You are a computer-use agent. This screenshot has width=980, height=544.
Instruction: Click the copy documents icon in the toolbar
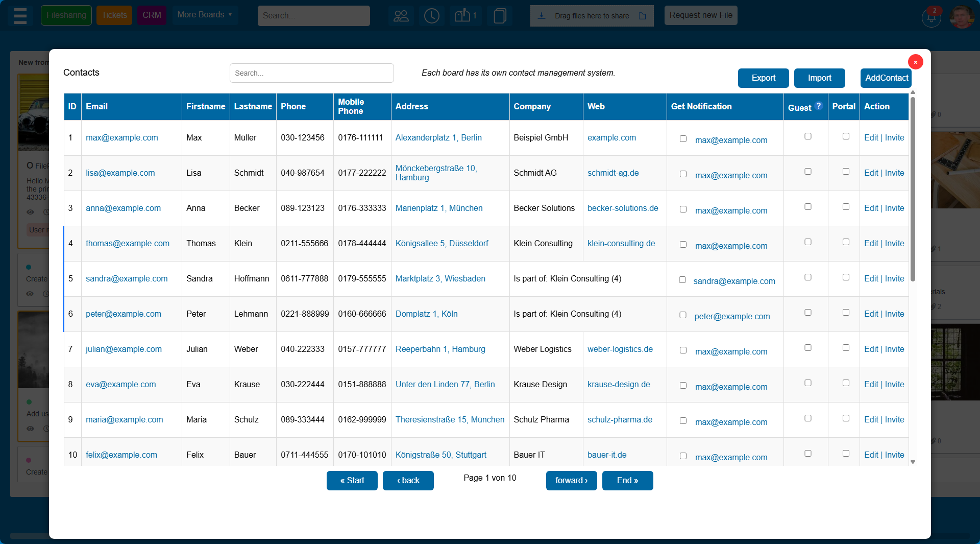click(x=499, y=16)
